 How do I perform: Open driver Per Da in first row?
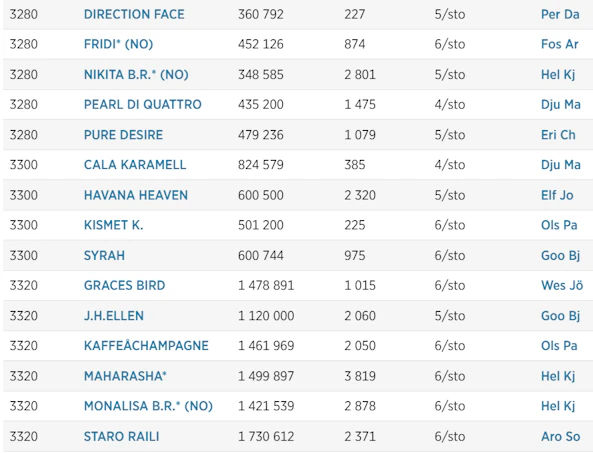point(560,14)
